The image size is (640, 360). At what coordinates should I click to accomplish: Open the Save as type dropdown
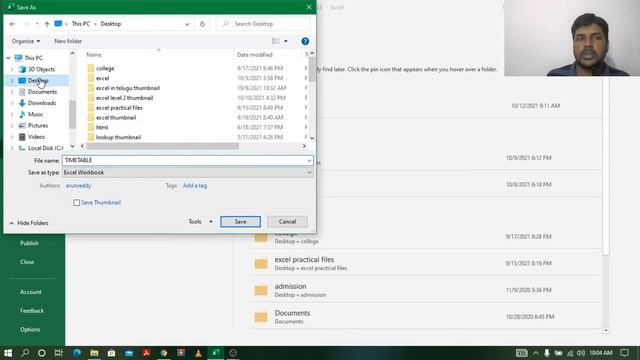(309, 173)
